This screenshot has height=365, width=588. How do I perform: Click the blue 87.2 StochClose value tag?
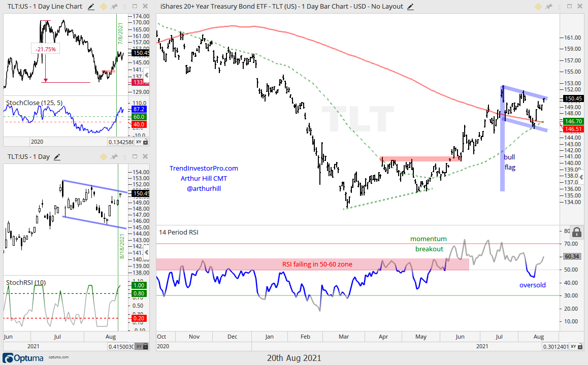click(x=139, y=109)
